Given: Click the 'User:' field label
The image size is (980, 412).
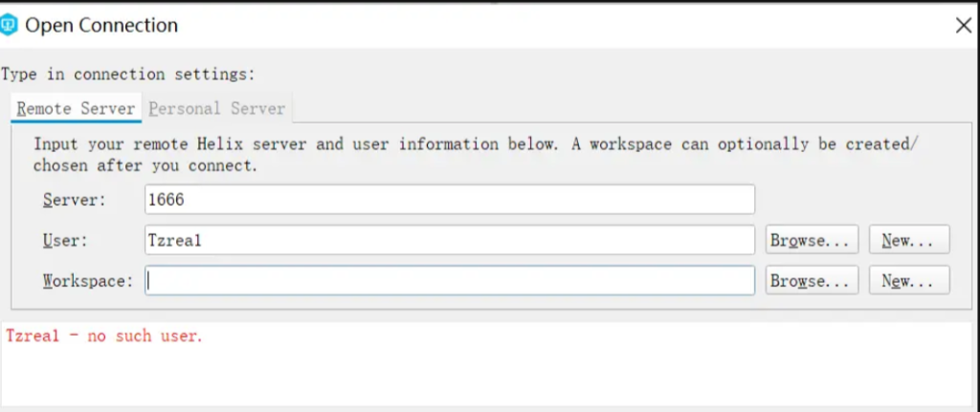Looking at the screenshot, I should coord(65,241).
